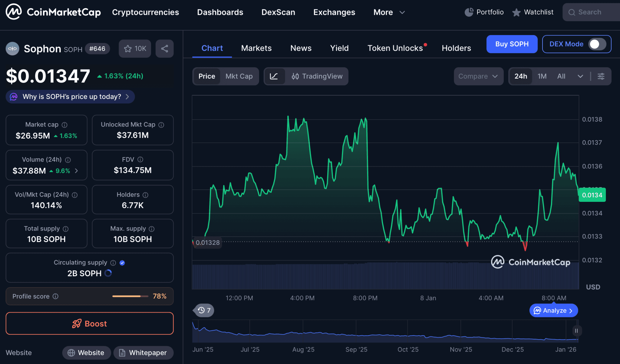
Task: Open the Sophon Whitepaper
Action: 143,353
